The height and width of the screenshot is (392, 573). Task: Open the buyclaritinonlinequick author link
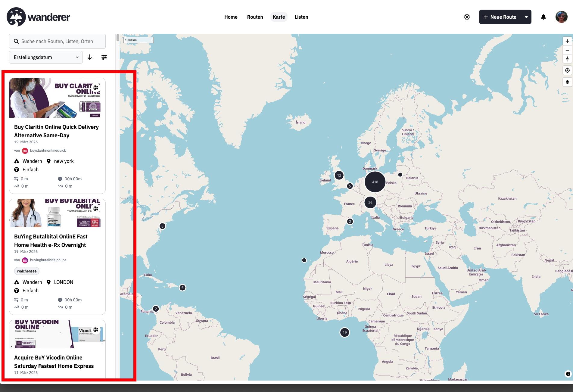[x=48, y=151]
